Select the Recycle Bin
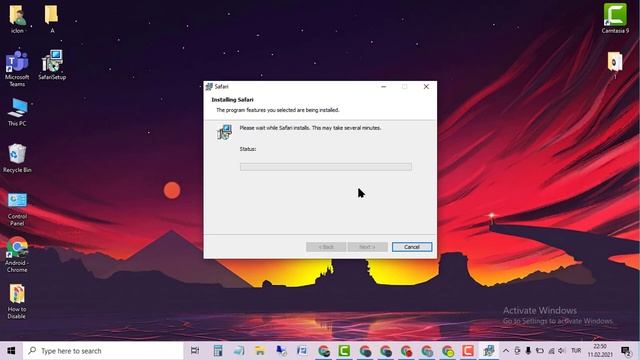 coord(17,158)
